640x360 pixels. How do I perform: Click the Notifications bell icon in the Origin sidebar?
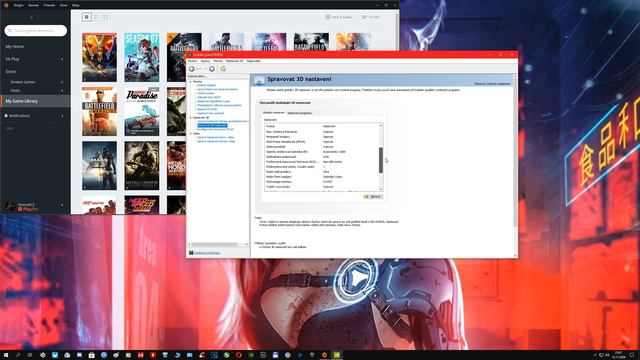click(6, 116)
